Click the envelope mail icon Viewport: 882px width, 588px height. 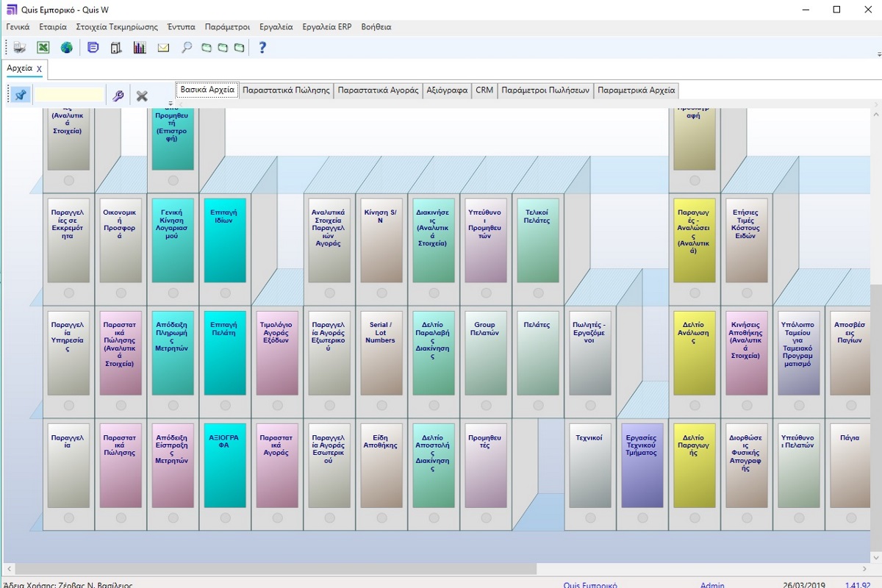pyautogui.click(x=163, y=48)
